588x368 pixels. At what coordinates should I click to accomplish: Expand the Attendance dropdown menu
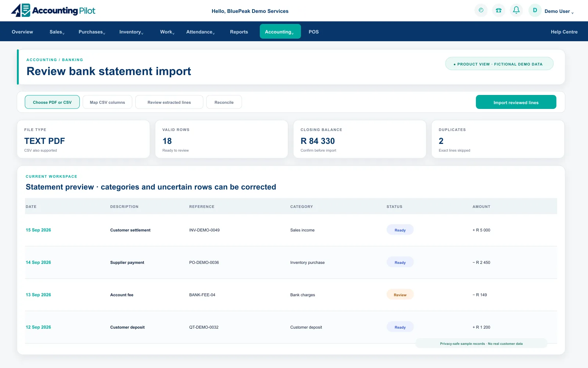tap(200, 32)
